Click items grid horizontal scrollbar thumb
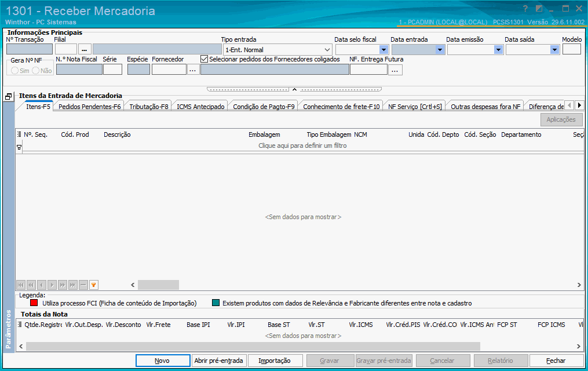The width and height of the screenshot is (588, 371). [158, 285]
